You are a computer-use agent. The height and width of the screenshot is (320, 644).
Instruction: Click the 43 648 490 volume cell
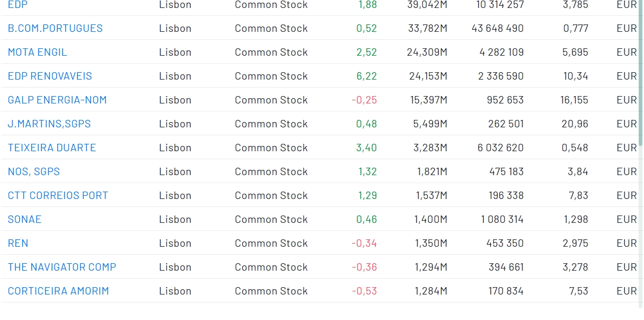tap(497, 28)
